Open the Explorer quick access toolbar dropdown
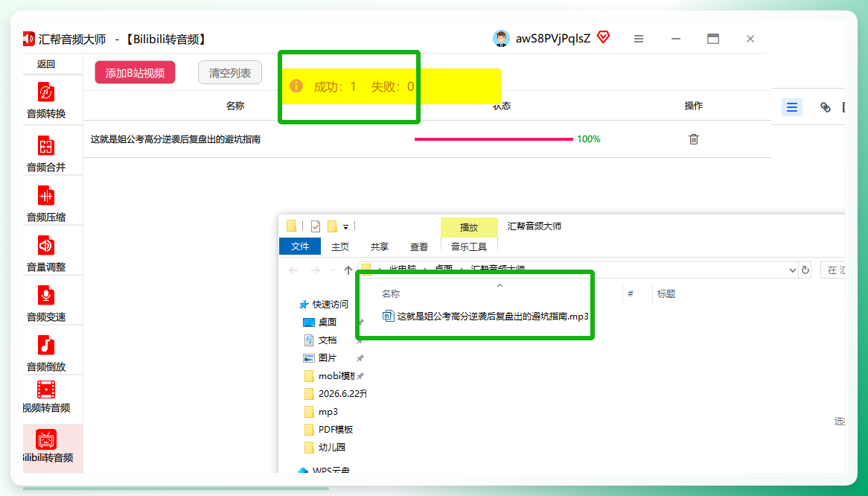The height and width of the screenshot is (496, 868). click(345, 227)
